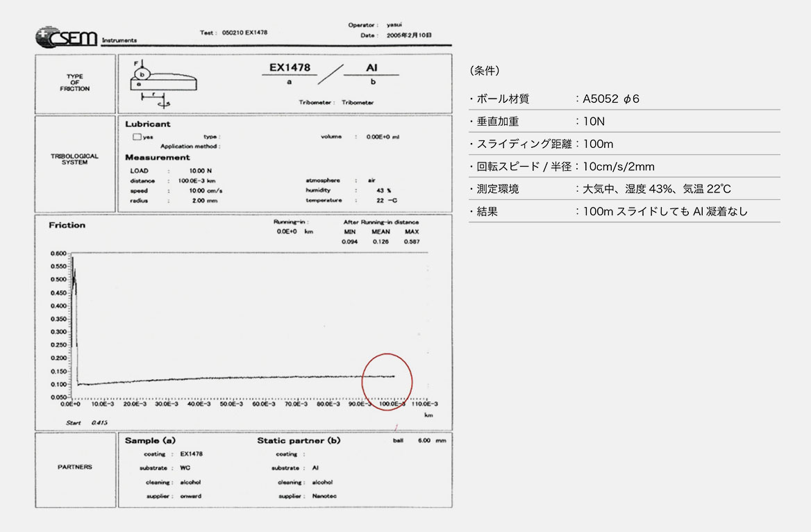Tick the Lubricant 'yes' checkbox
The height and width of the screenshot is (532, 811).
(x=137, y=137)
